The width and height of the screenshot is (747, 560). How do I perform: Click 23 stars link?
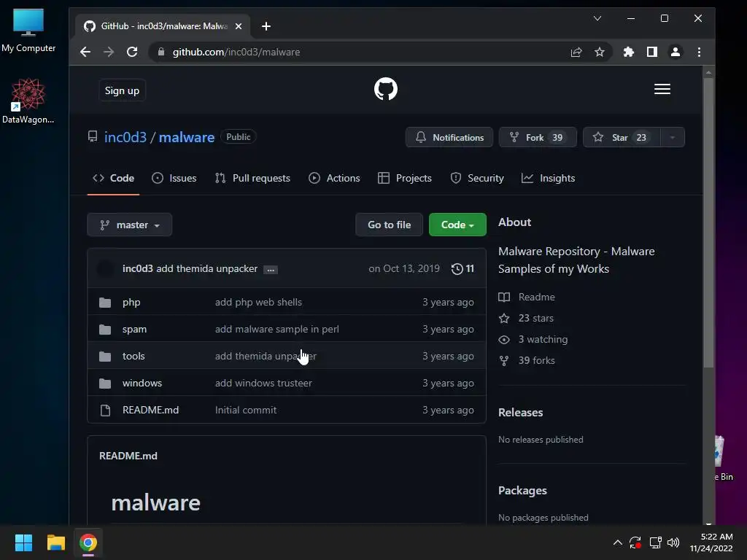click(526, 318)
